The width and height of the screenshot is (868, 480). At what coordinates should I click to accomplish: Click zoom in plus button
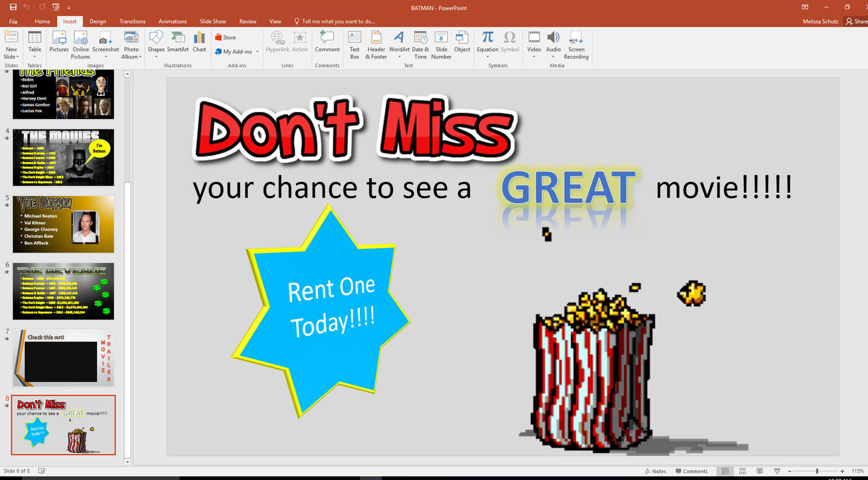click(x=842, y=471)
